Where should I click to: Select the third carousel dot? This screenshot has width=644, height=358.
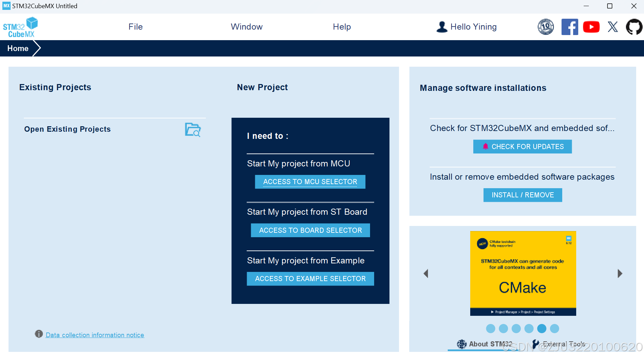pyautogui.click(x=516, y=328)
